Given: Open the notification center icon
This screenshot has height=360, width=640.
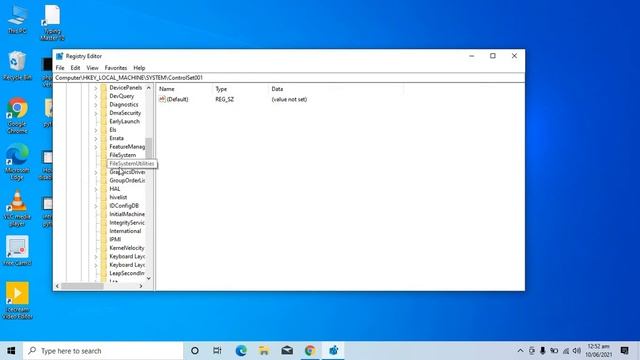Looking at the screenshot, I should tap(624, 351).
